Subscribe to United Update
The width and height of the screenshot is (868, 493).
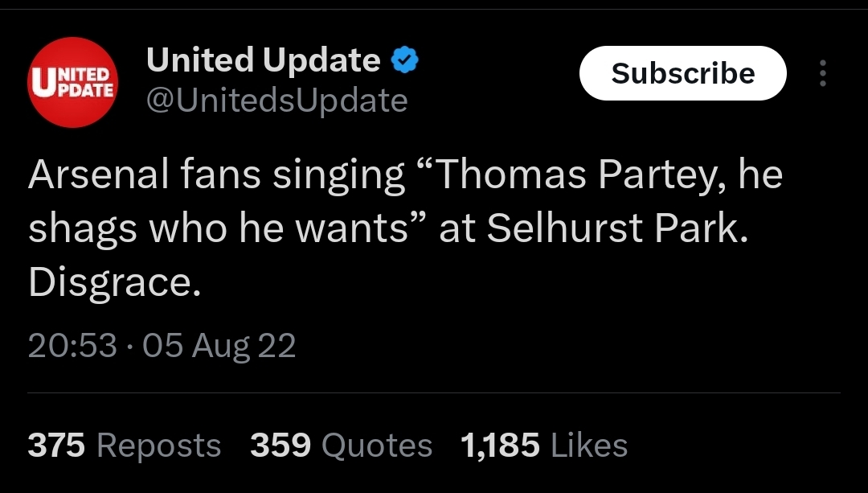pyautogui.click(x=682, y=73)
